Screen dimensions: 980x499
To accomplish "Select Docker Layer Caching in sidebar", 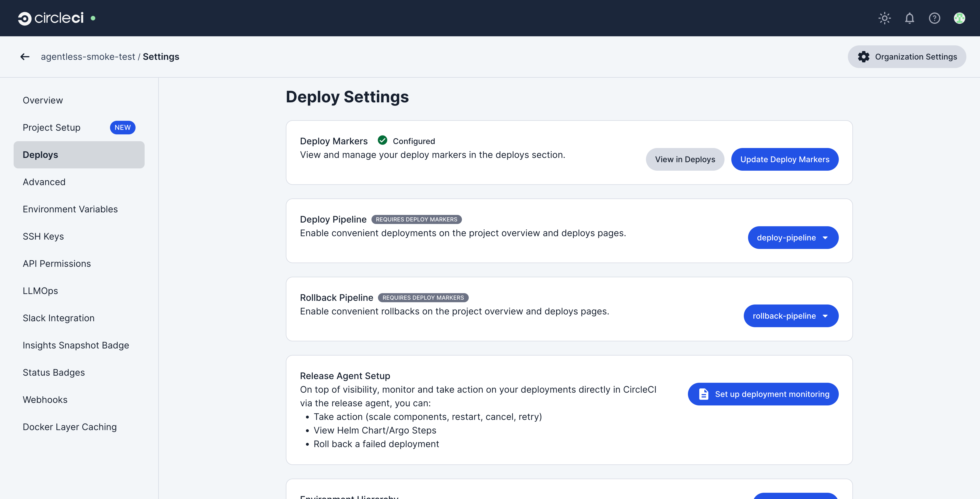I will (70, 426).
